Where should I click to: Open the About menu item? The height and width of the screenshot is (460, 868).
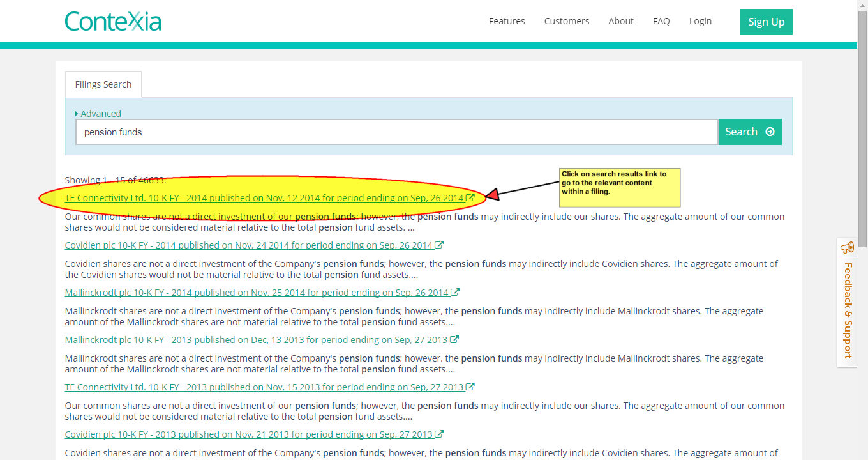click(x=621, y=21)
